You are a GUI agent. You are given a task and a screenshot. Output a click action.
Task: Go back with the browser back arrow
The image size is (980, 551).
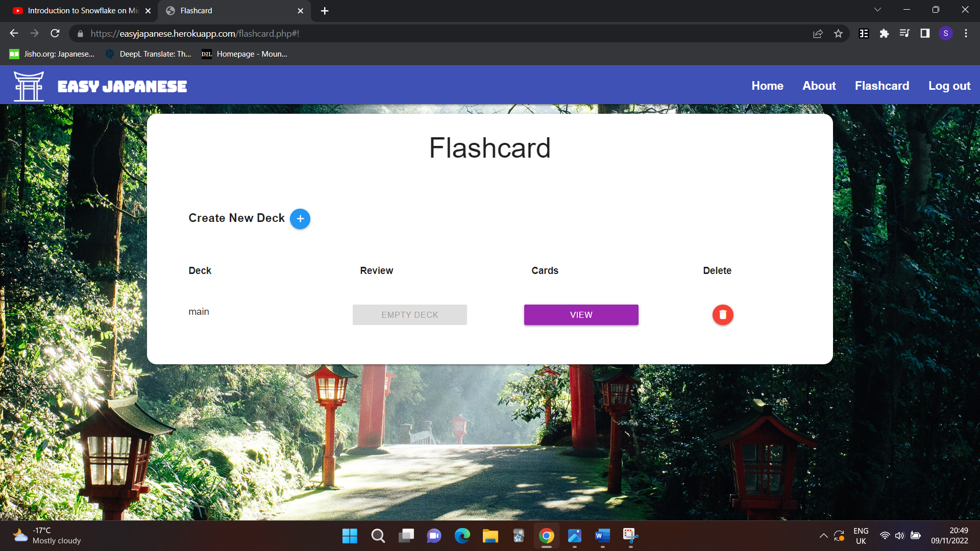pyautogui.click(x=14, y=34)
